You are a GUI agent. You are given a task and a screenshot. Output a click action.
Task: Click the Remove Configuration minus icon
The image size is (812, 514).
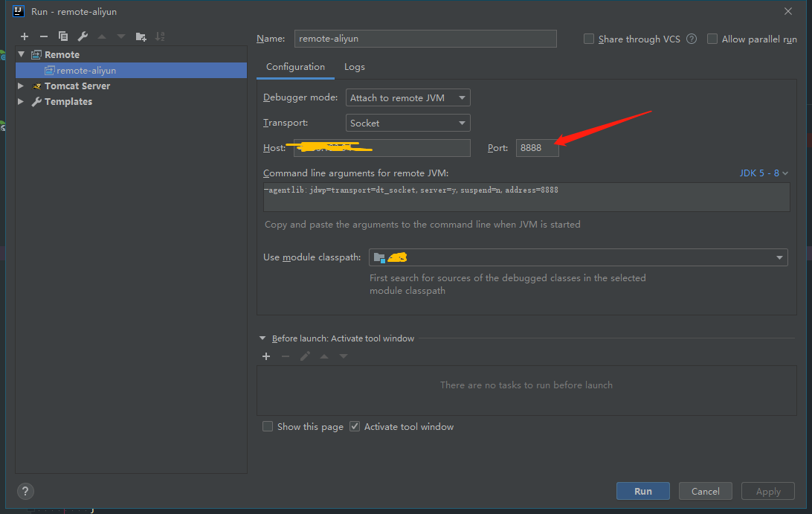pyautogui.click(x=44, y=36)
